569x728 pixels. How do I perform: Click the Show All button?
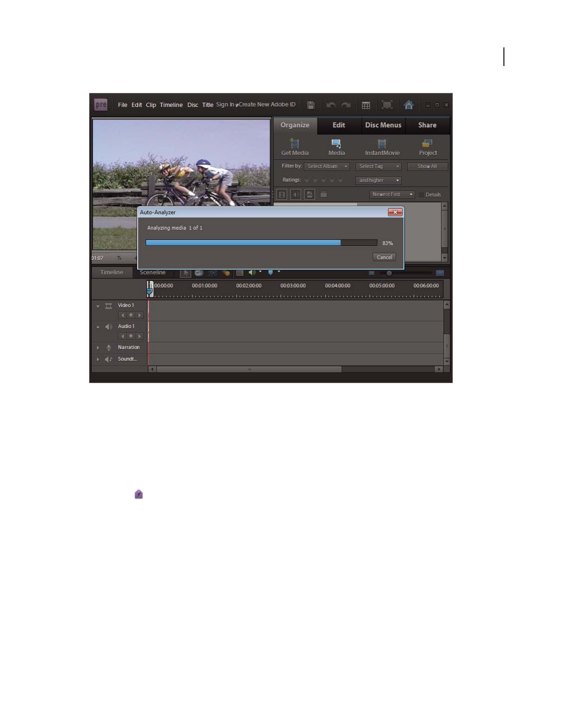(427, 166)
